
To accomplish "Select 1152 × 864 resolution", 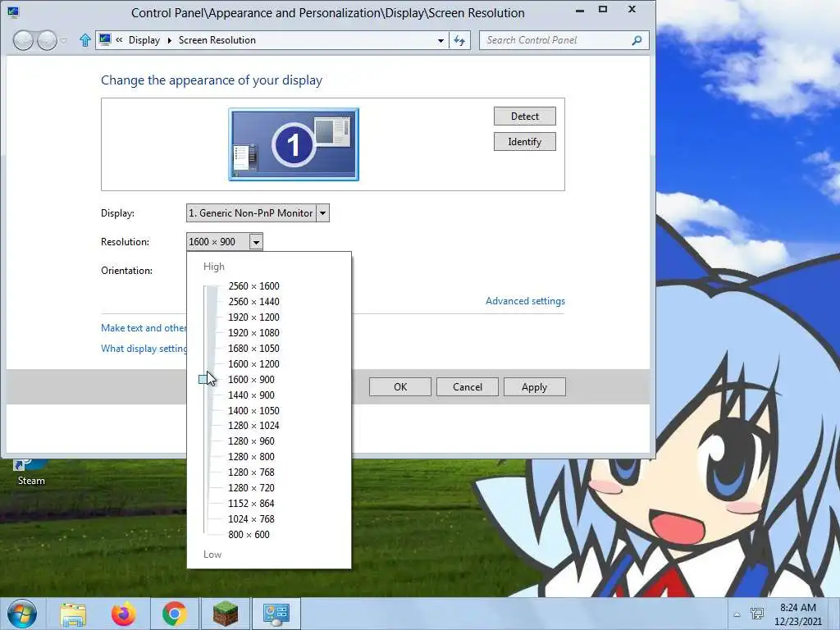I will pyautogui.click(x=251, y=503).
